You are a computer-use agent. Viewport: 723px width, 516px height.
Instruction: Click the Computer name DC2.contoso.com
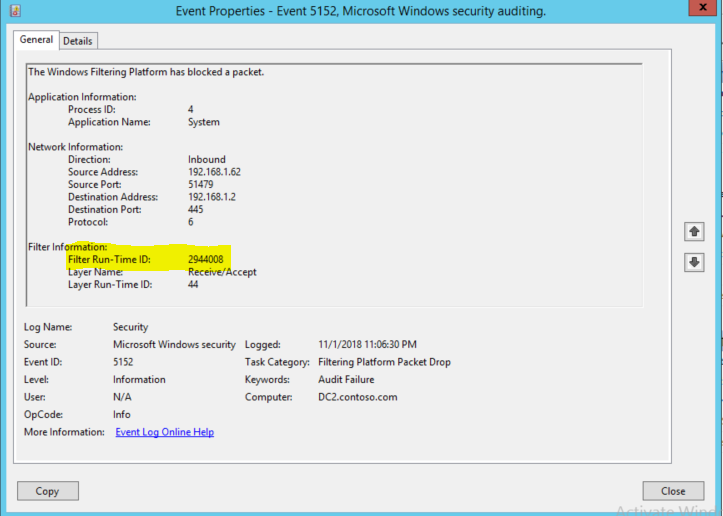357,397
